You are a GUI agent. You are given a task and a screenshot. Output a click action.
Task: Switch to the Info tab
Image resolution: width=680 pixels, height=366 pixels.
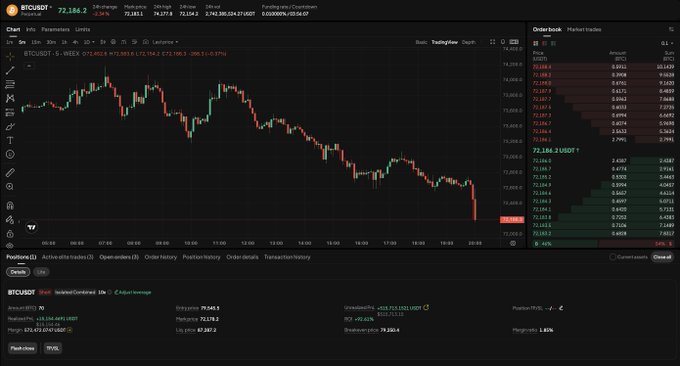[x=30, y=29]
